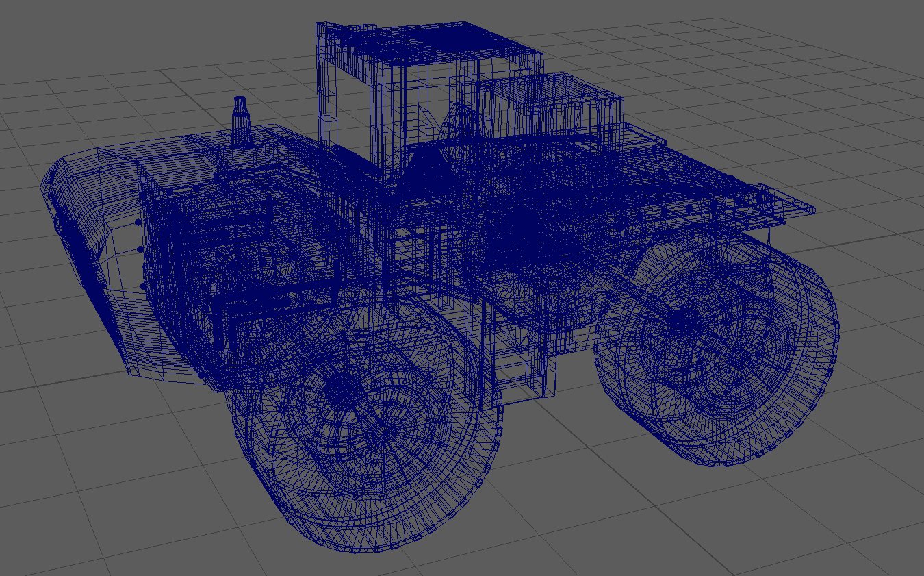This screenshot has width=924, height=576.
Task: Select the tractor's exhaust pipe stack
Action: (240, 122)
